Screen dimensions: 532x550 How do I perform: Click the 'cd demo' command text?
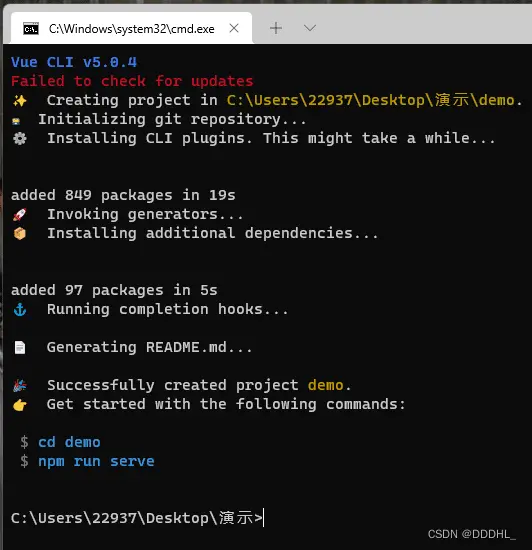[69, 442]
